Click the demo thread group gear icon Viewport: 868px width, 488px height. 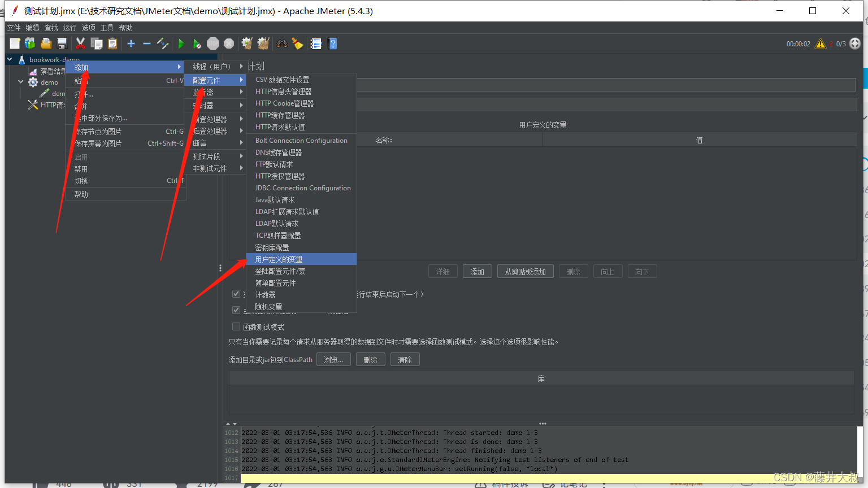pos(33,82)
